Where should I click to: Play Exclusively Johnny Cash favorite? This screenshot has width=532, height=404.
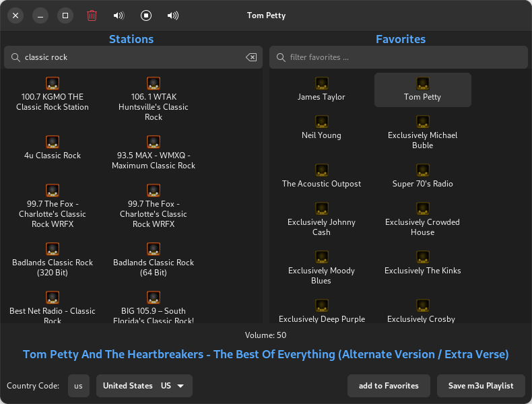coord(321,220)
